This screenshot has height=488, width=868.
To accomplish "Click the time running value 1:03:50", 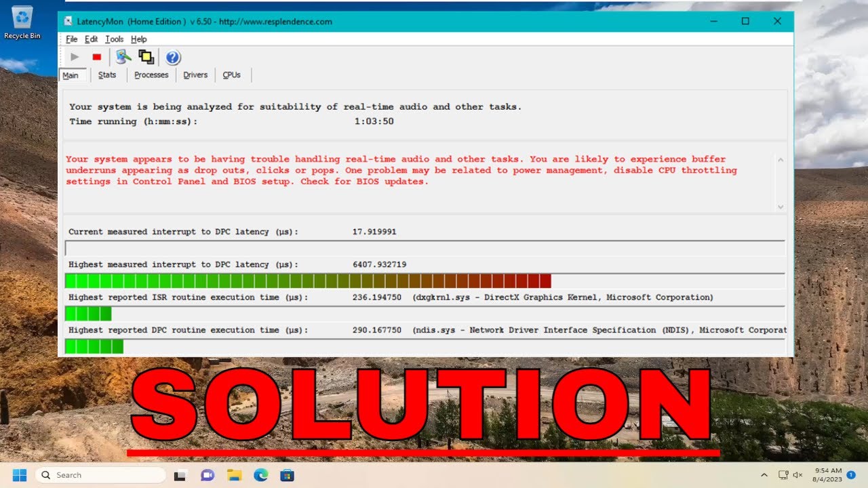I will (374, 122).
